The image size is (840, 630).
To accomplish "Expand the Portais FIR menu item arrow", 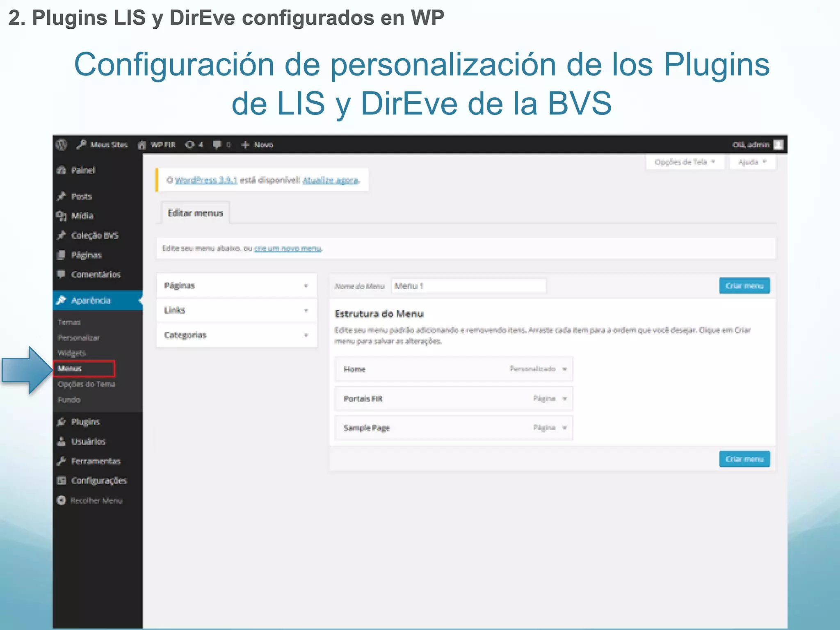I will coord(565,399).
